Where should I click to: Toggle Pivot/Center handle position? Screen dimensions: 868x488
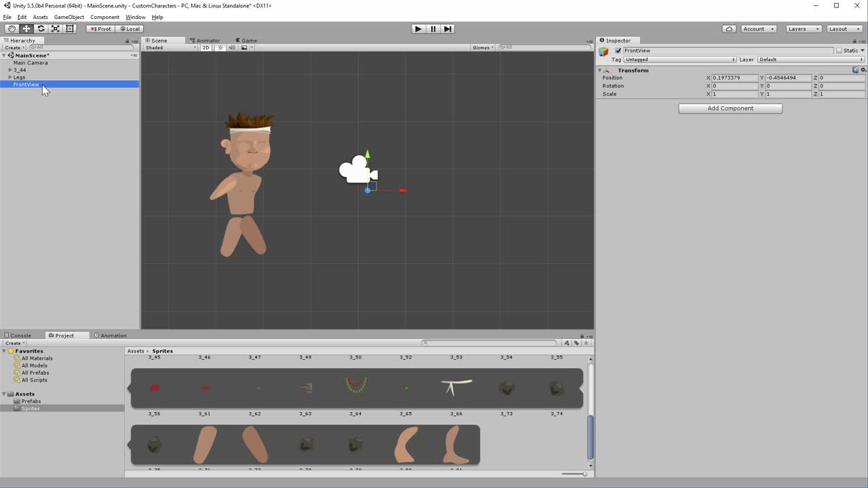coord(100,28)
